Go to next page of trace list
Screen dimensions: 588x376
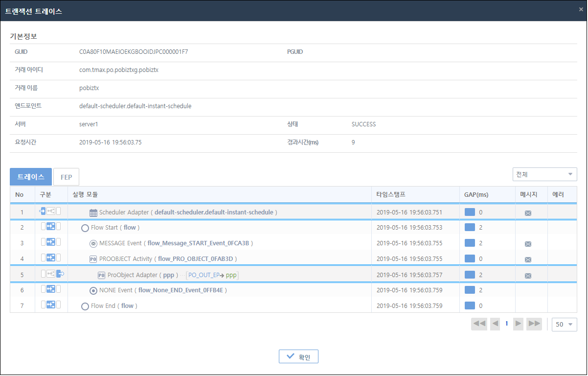[519, 324]
